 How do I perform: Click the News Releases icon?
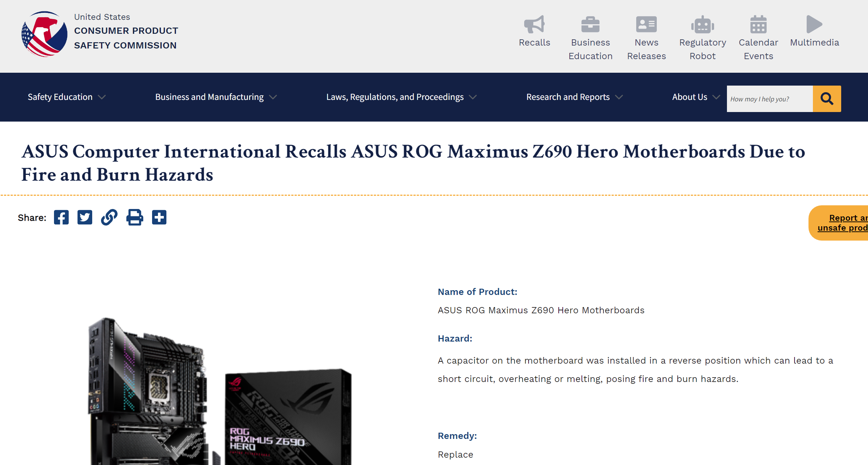point(646,25)
